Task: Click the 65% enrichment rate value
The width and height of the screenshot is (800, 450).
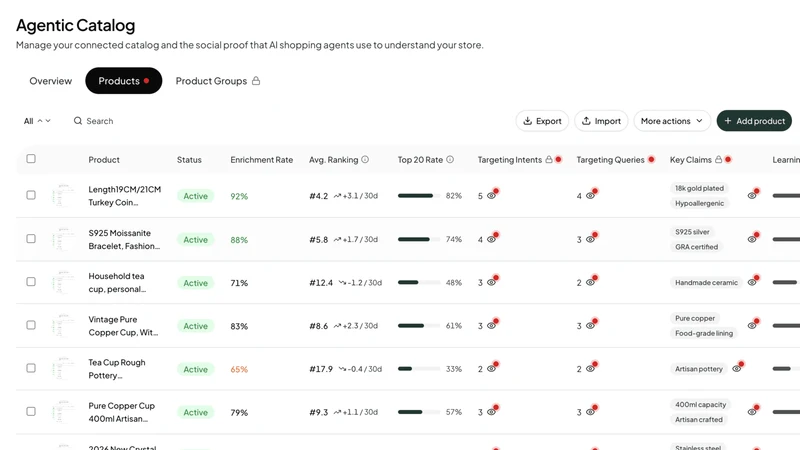Action: (239, 369)
